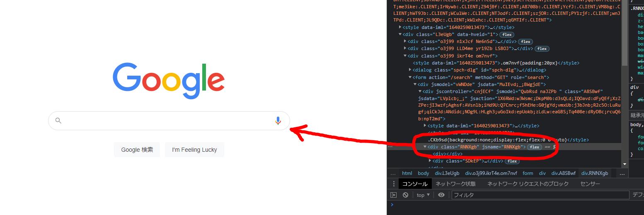Switch to the コンソール drawer tab
644x215 pixels.
[415, 184]
